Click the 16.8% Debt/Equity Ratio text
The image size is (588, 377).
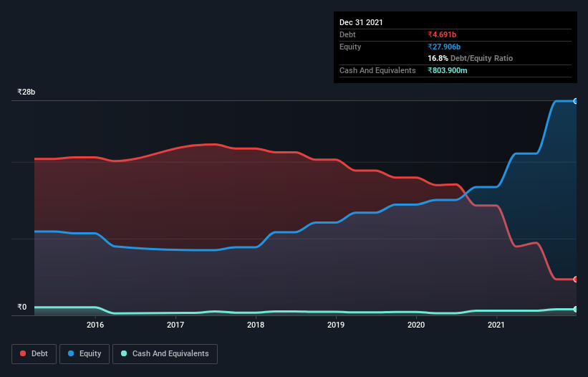(471, 58)
